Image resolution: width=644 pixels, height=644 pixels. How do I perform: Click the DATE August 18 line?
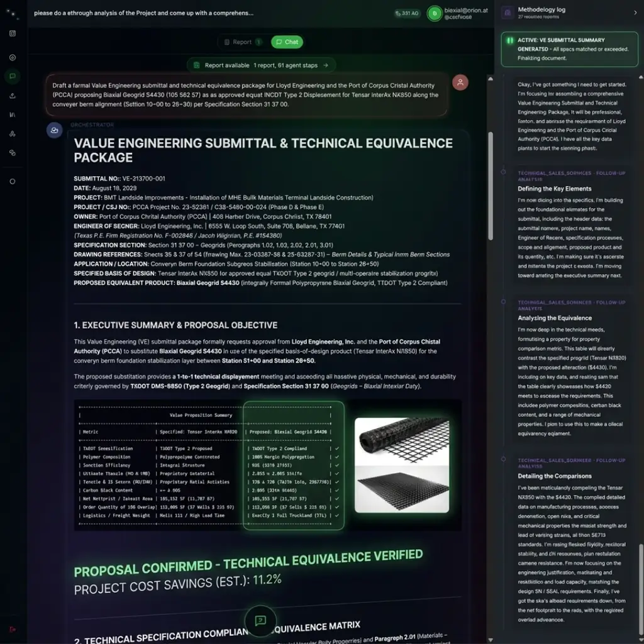click(x=105, y=188)
